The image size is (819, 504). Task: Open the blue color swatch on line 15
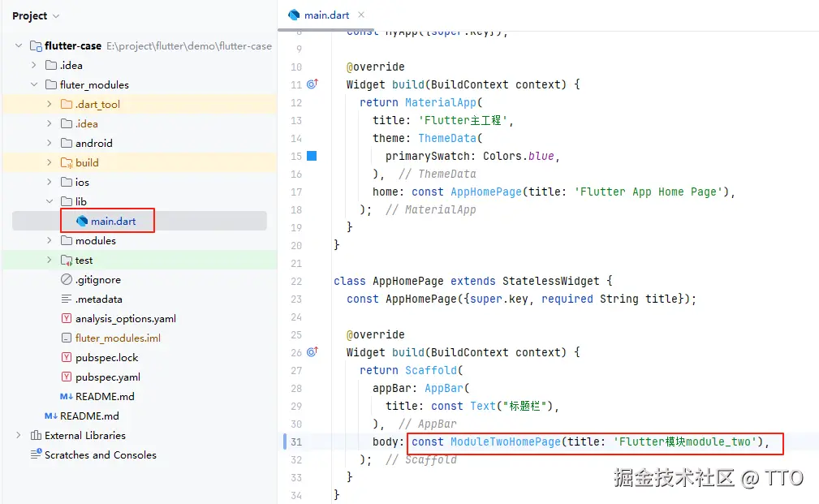[x=312, y=156]
